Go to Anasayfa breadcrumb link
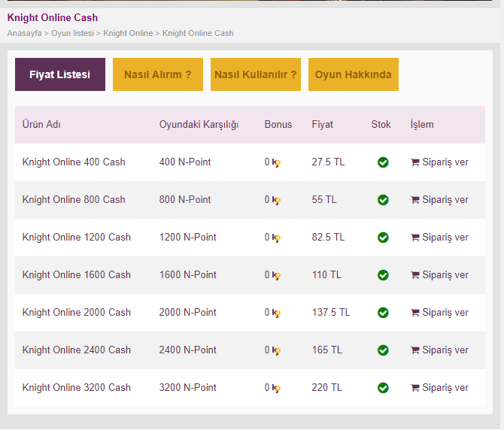The width and height of the screenshot is (504, 430). point(24,33)
